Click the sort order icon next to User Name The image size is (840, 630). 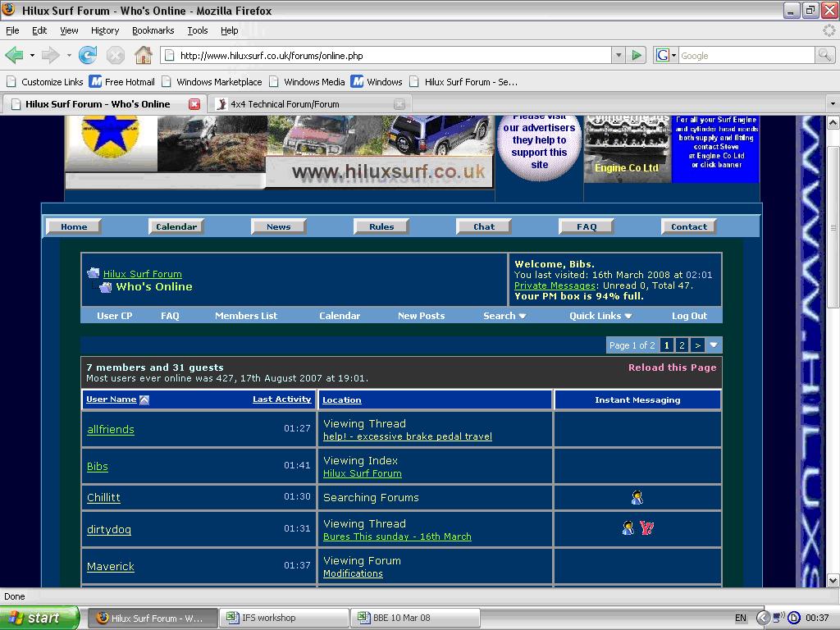[144, 400]
